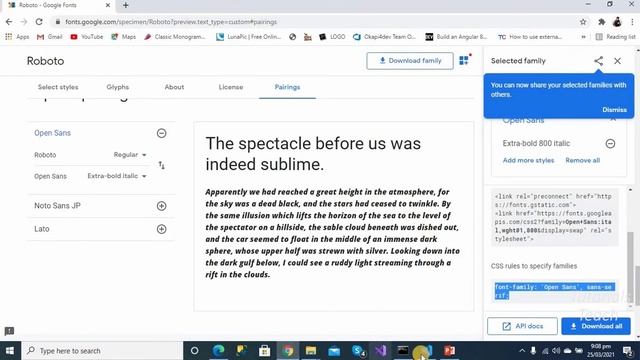View the License tab
This screenshot has width=640, height=360.
pyautogui.click(x=231, y=87)
